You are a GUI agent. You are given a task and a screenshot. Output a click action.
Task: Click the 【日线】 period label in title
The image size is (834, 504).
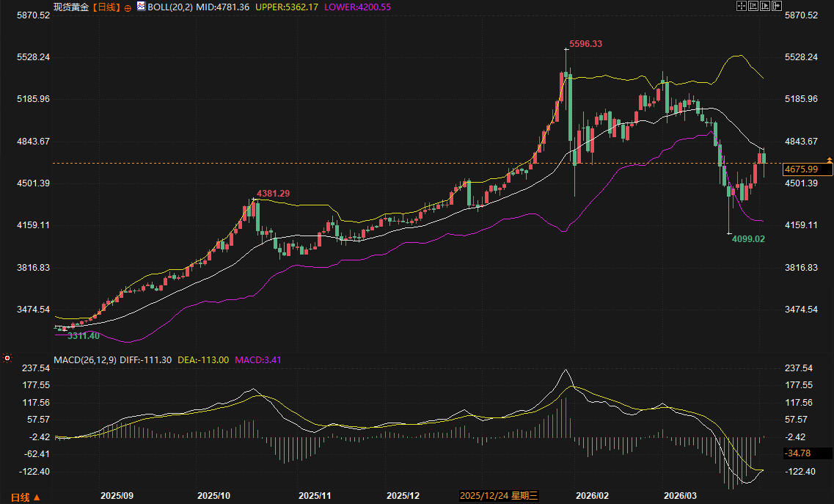point(106,7)
